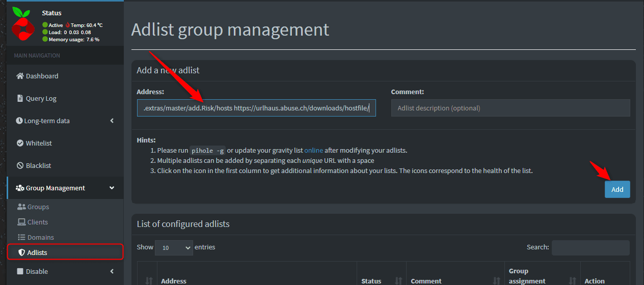Open the Whitelist page
The height and width of the screenshot is (285, 644).
pyautogui.click(x=65, y=143)
